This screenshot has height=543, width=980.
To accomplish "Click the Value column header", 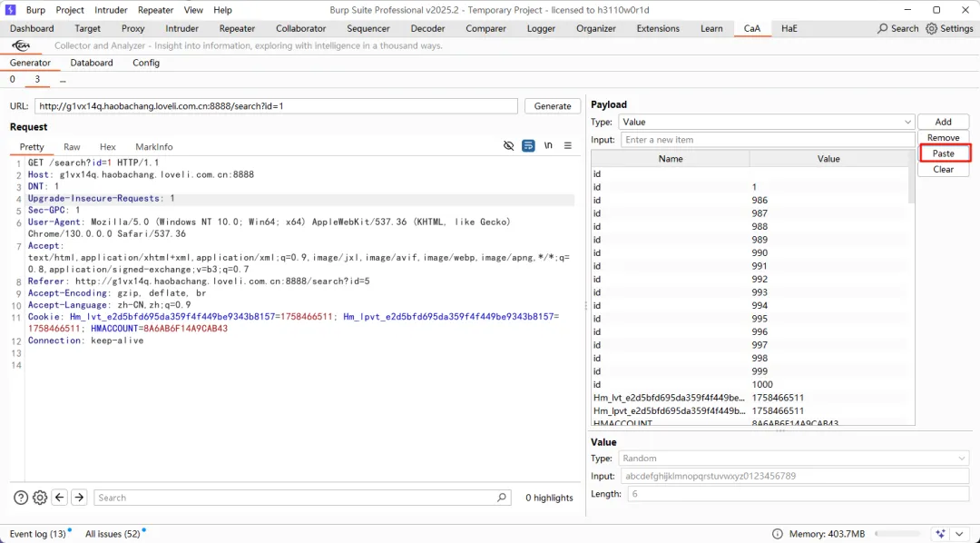I will [828, 159].
